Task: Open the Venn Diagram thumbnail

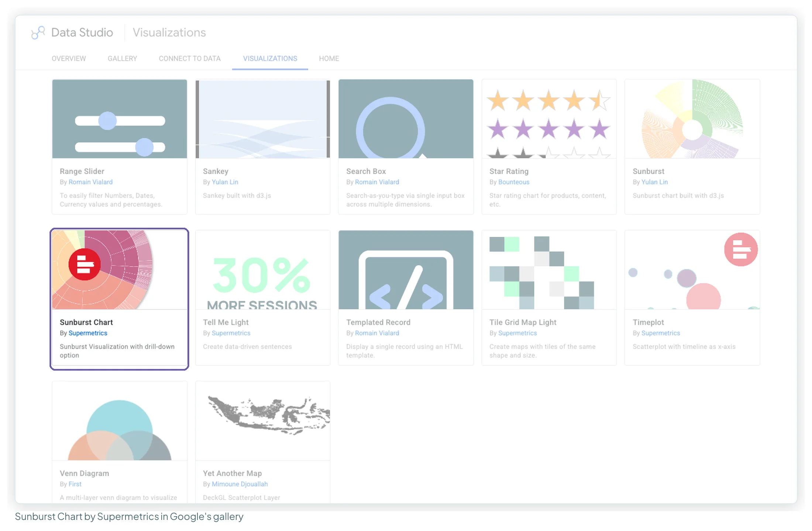Action: [x=120, y=421]
